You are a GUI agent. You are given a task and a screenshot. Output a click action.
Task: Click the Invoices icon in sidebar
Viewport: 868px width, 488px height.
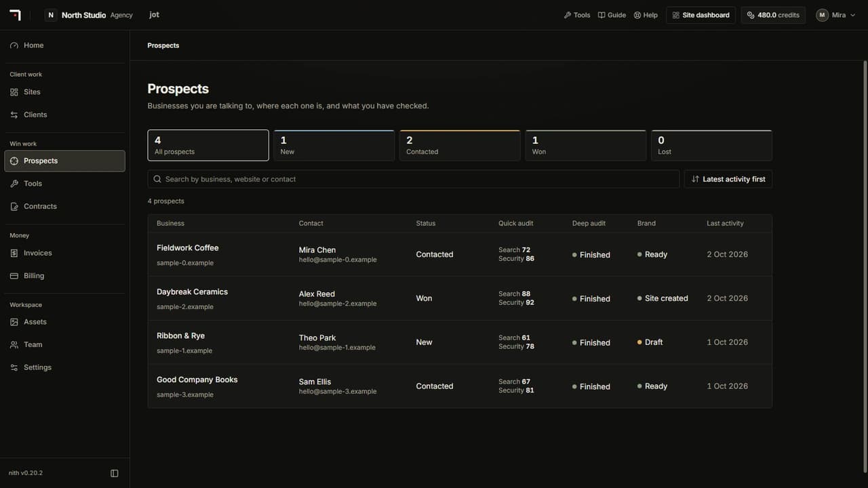tap(14, 253)
